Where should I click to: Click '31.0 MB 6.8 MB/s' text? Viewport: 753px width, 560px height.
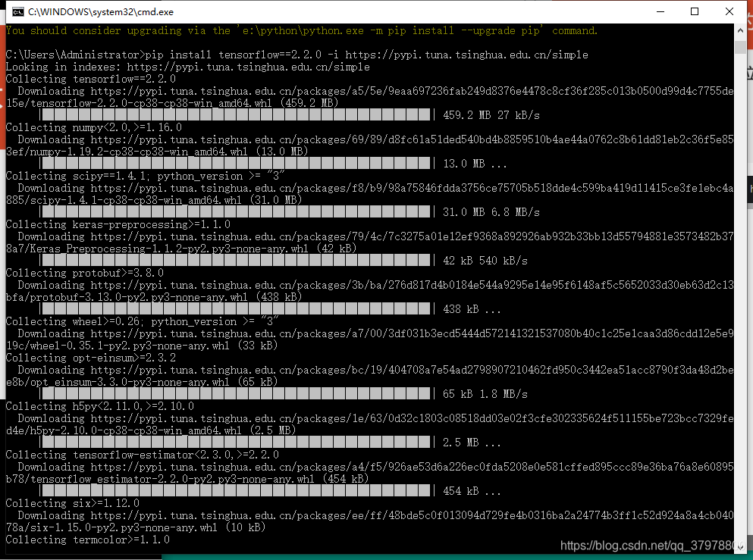tap(491, 212)
